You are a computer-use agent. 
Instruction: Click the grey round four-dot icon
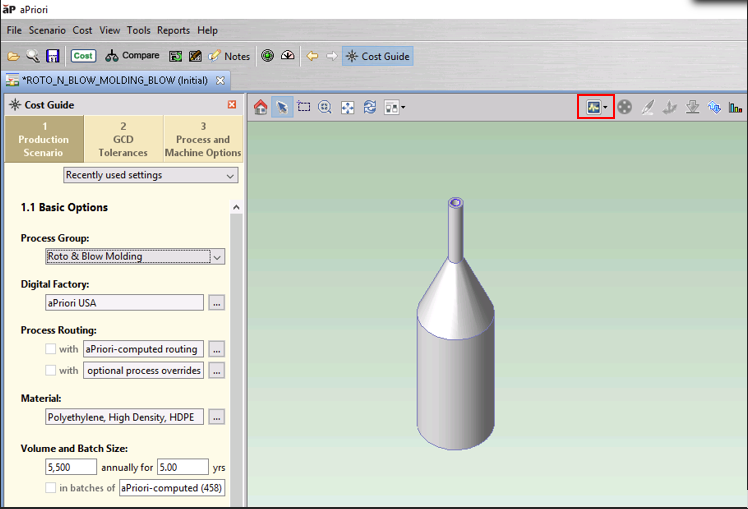tap(624, 107)
